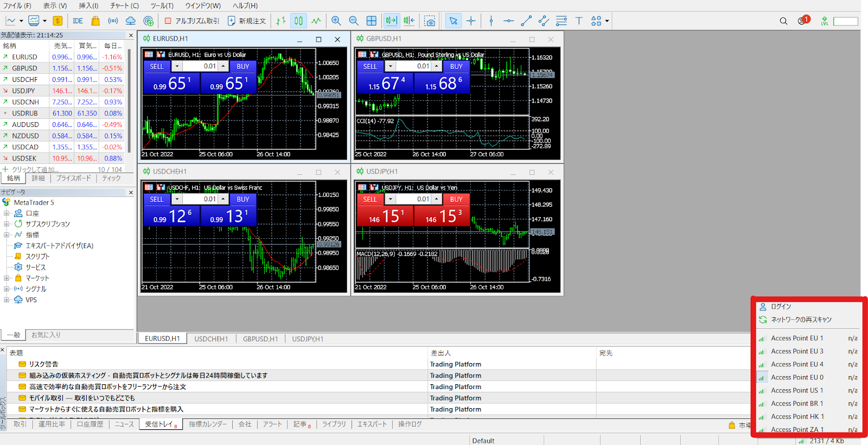Take a chart screenshot with camera icon
The width and height of the screenshot is (868, 445).
pos(430,21)
